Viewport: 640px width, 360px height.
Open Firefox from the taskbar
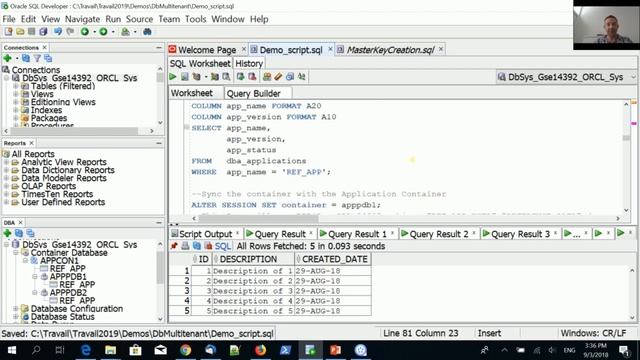click(260, 350)
